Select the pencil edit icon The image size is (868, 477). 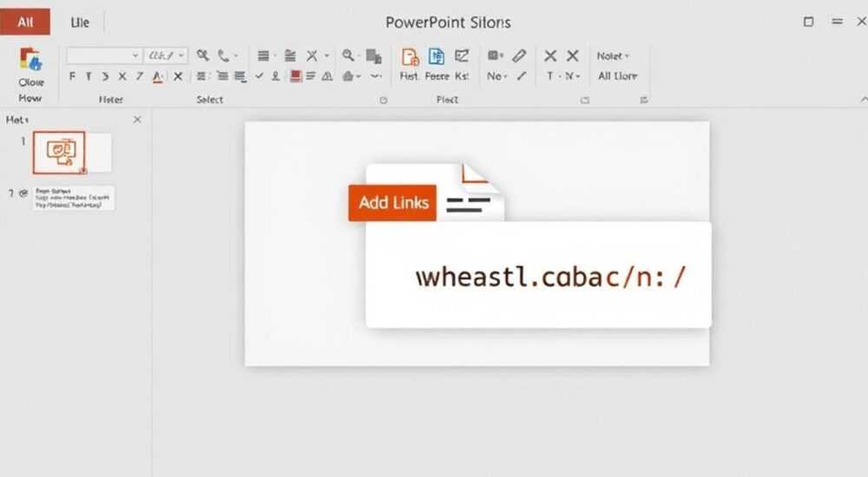519,56
